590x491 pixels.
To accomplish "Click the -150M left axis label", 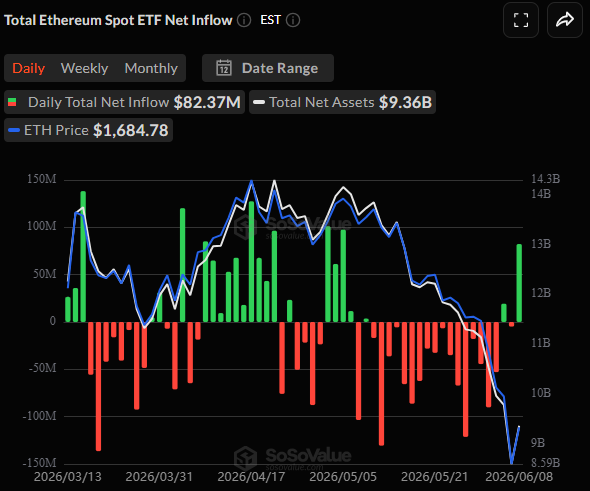I will point(39,463).
